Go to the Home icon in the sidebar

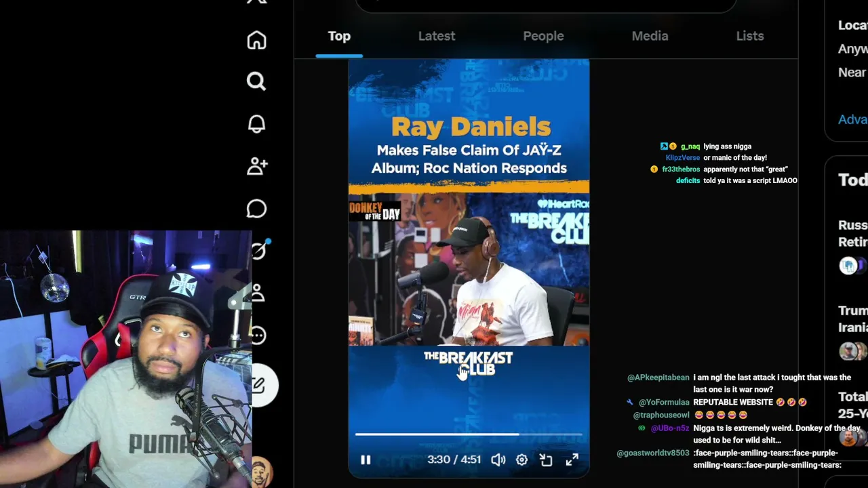[256, 40]
